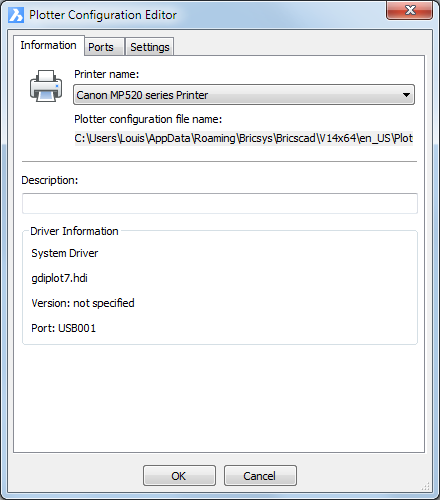Click the Plotter Configuration Editor title text
The height and width of the screenshot is (500, 440).
[x=103, y=15]
